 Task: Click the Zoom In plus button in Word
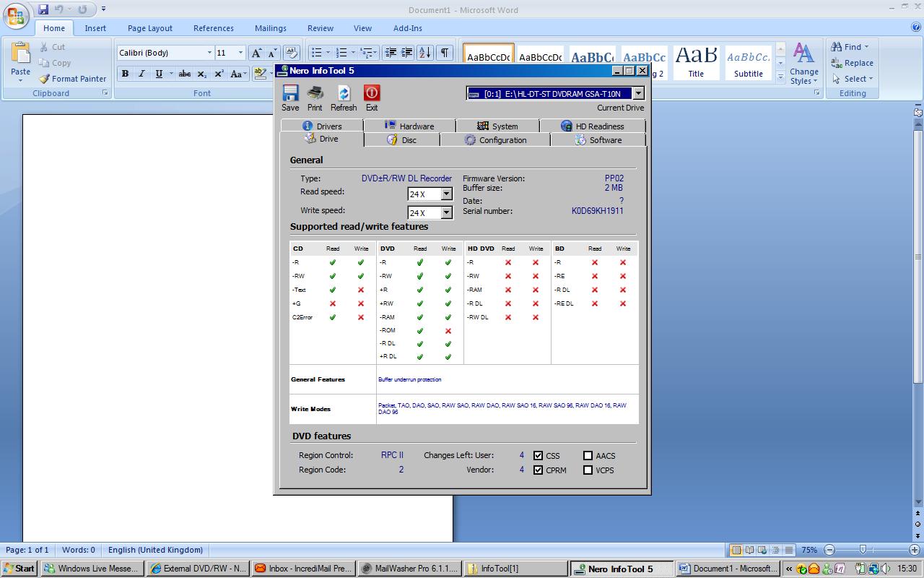point(915,550)
